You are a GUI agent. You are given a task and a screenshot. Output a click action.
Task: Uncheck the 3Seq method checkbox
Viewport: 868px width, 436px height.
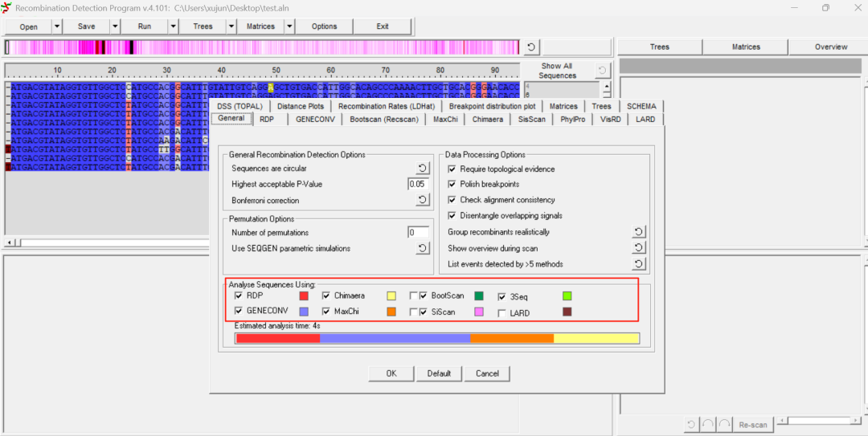[x=502, y=296]
